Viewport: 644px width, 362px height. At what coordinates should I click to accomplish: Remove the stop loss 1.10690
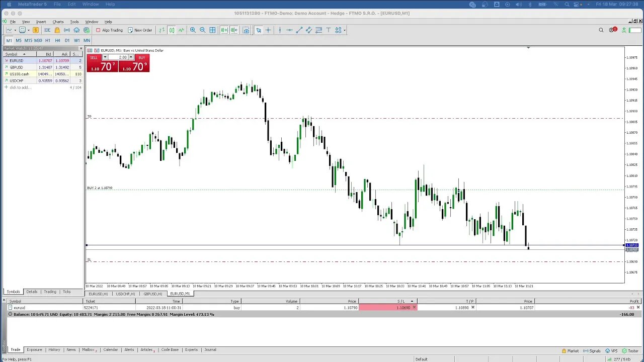click(x=414, y=308)
